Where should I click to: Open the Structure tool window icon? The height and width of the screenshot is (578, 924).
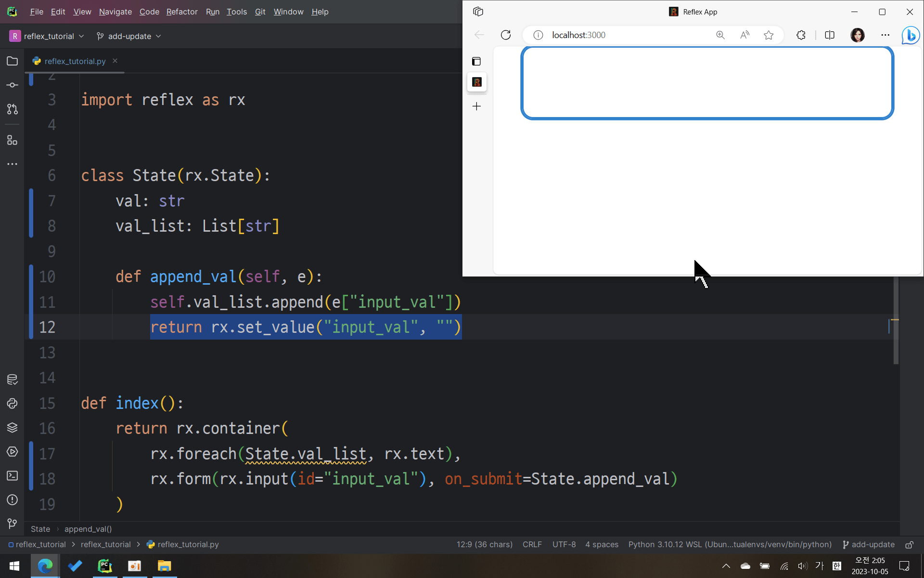click(13, 140)
